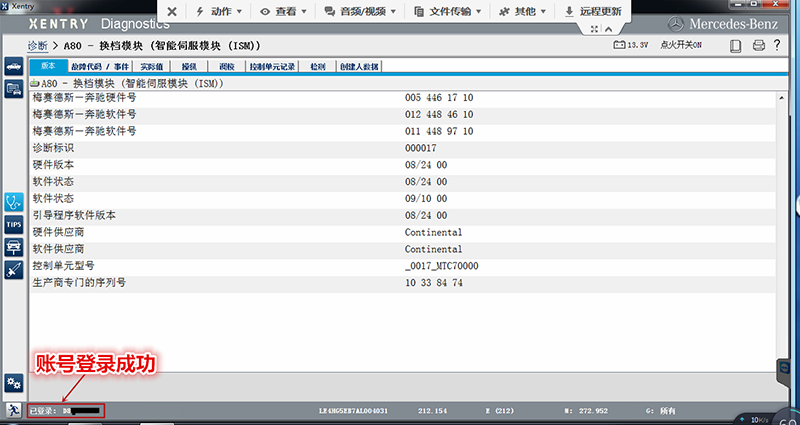This screenshot has height=425, width=800.
Task: Switch to the 版本 tab
Action: click(48, 66)
